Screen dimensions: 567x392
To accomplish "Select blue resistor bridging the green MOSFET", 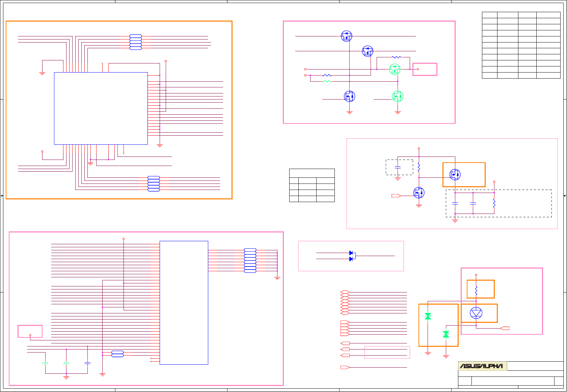I will tap(396, 57).
